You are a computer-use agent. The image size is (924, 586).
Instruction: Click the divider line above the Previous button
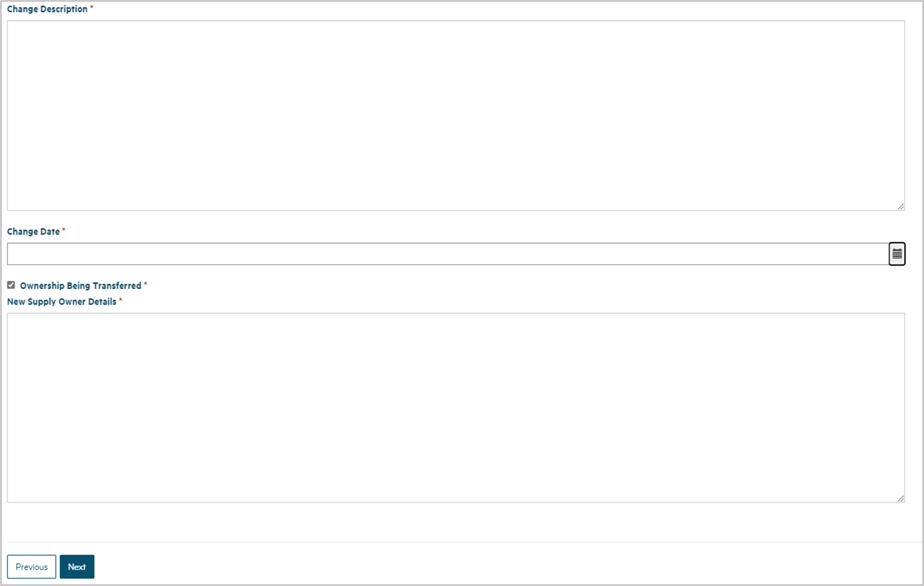[461, 542]
